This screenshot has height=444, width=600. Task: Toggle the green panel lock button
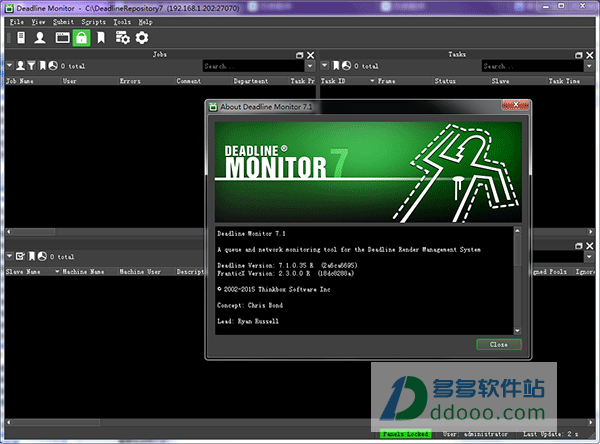pos(82,38)
